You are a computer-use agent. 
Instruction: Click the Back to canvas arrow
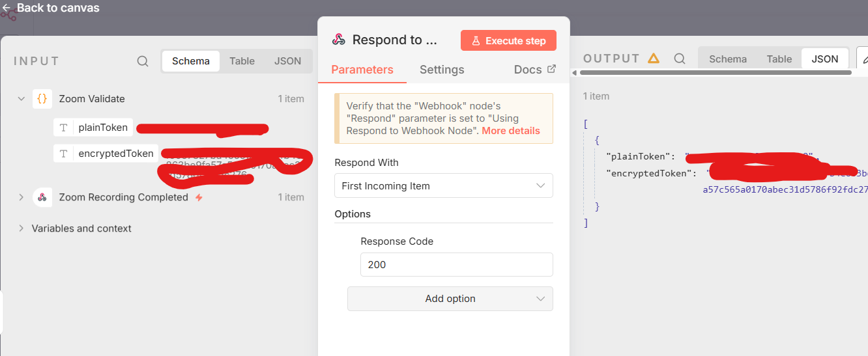click(x=7, y=8)
